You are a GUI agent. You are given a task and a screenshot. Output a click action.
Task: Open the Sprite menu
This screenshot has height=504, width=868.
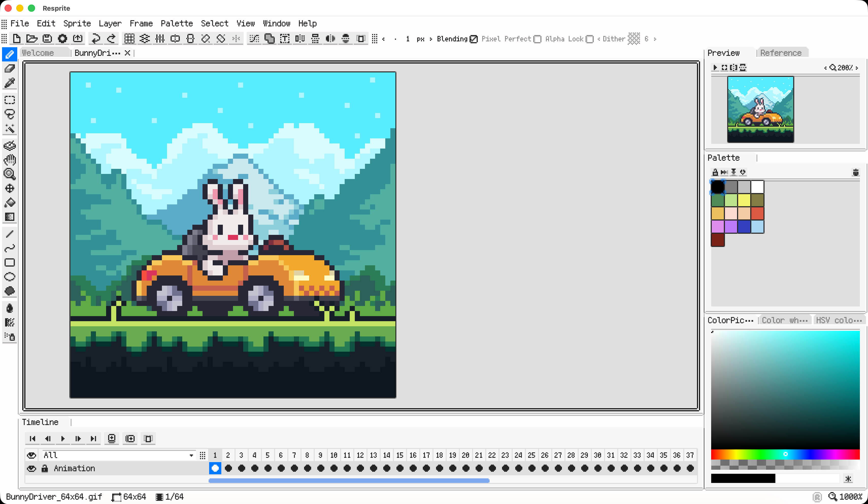[77, 23]
